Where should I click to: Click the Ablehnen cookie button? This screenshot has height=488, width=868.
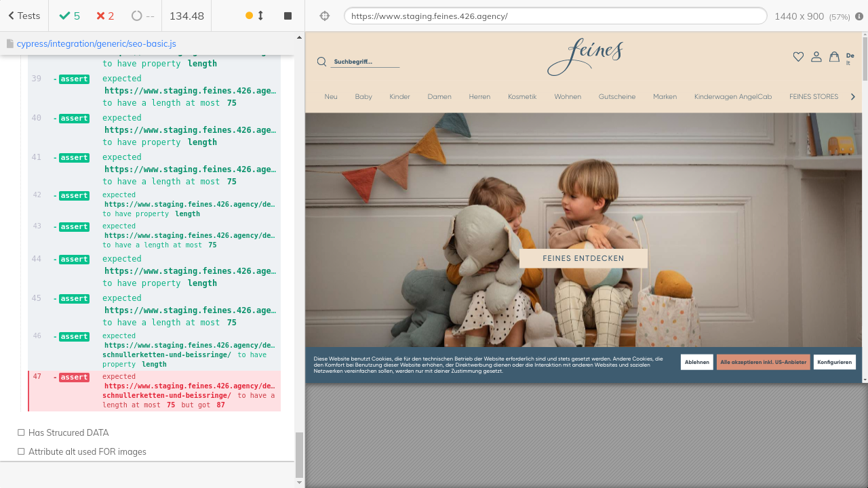click(x=696, y=362)
